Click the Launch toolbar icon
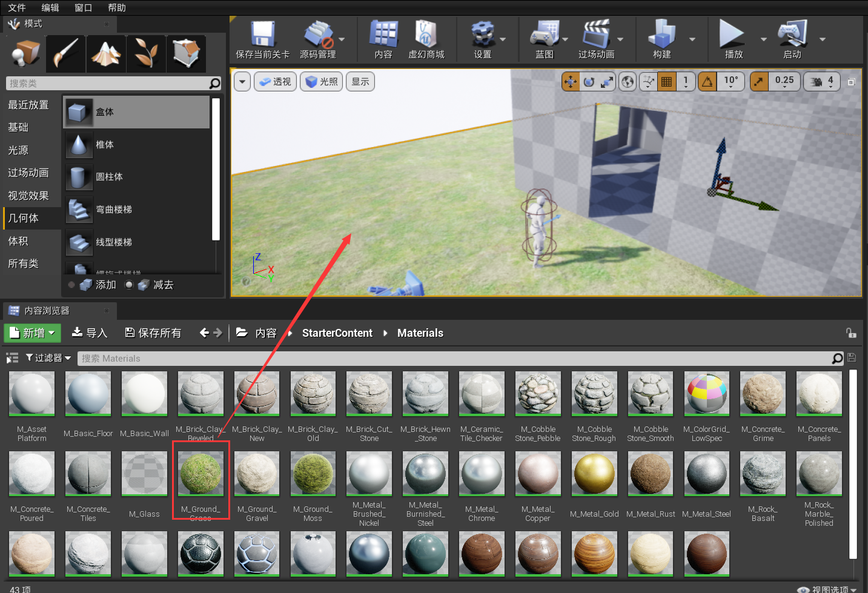868x593 pixels. (x=792, y=35)
